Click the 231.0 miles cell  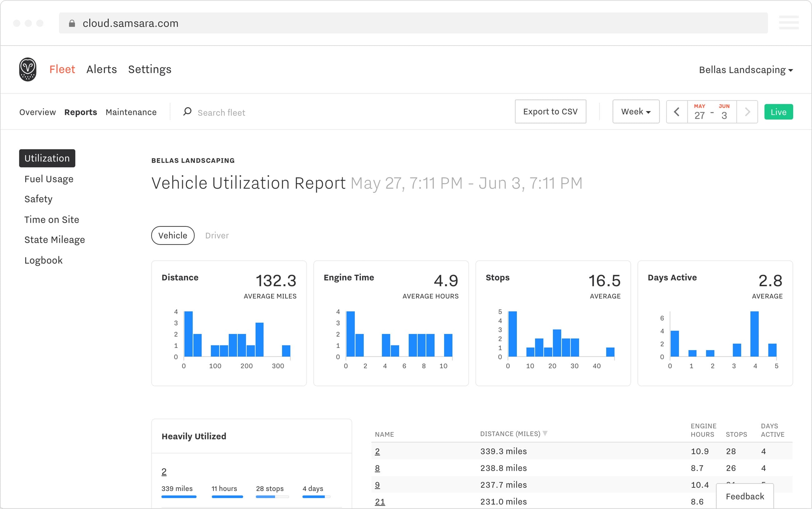[503, 502]
